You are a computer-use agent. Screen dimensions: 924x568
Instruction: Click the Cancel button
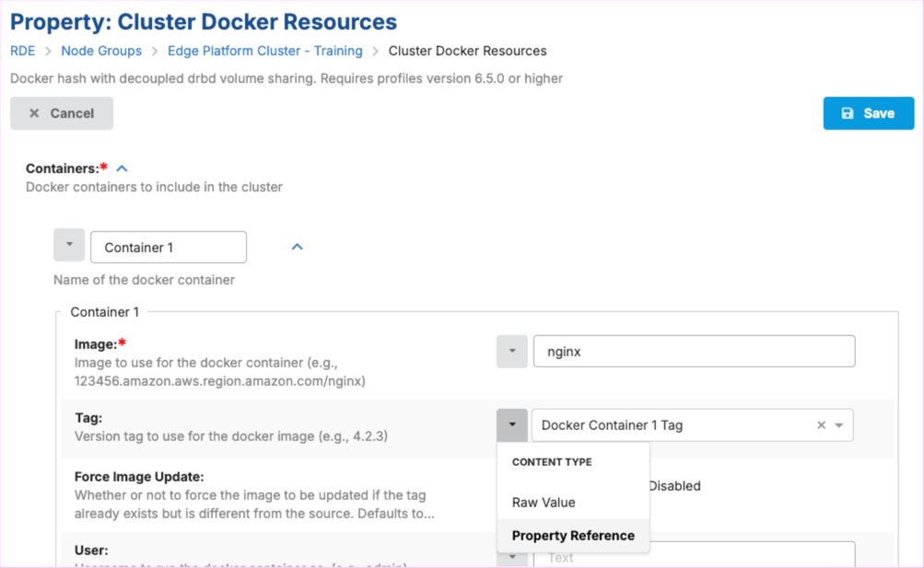(62, 113)
